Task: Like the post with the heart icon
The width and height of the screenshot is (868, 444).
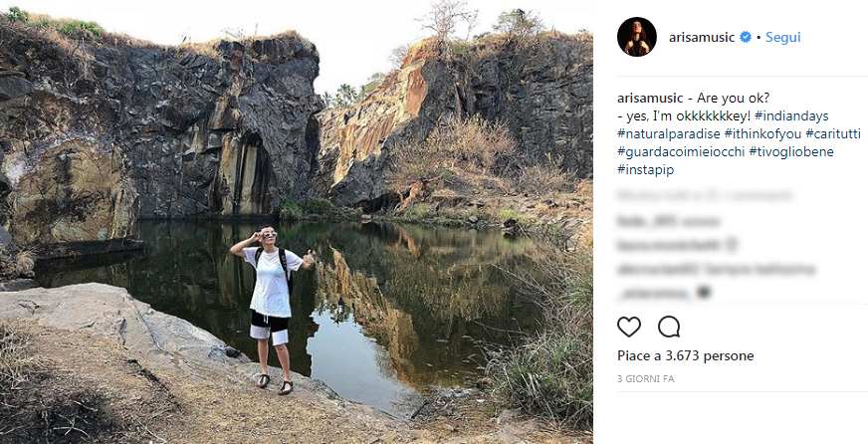Action: click(x=629, y=327)
